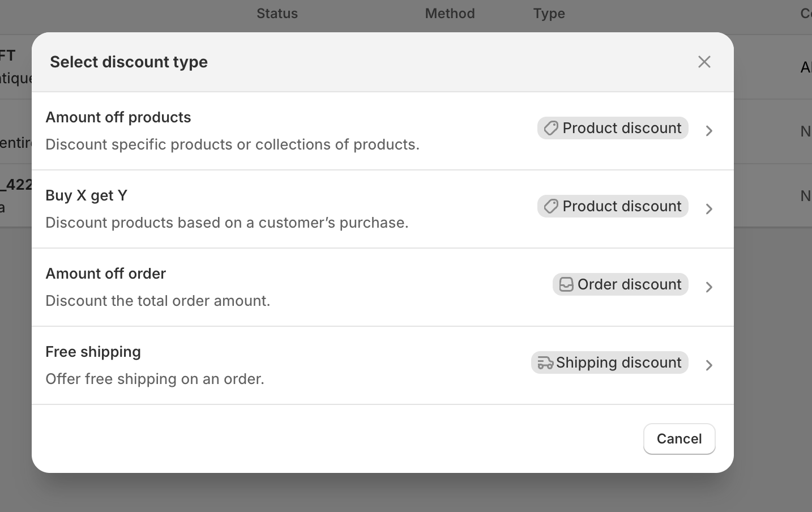Expand Amount off products with its chevron

click(709, 131)
